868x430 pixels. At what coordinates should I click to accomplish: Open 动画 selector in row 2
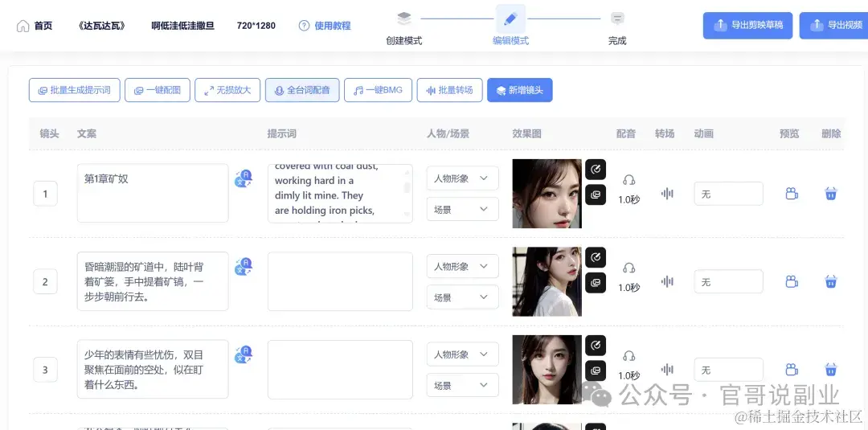[x=728, y=281]
